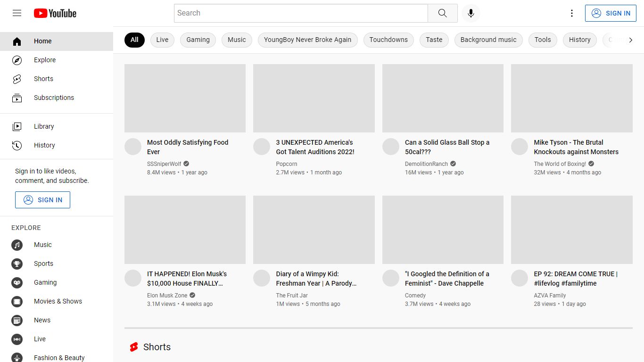Open Dave Chappelle Feminist video thumbnail
Image resolution: width=644 pixels, height=362 pixels.
443,230
